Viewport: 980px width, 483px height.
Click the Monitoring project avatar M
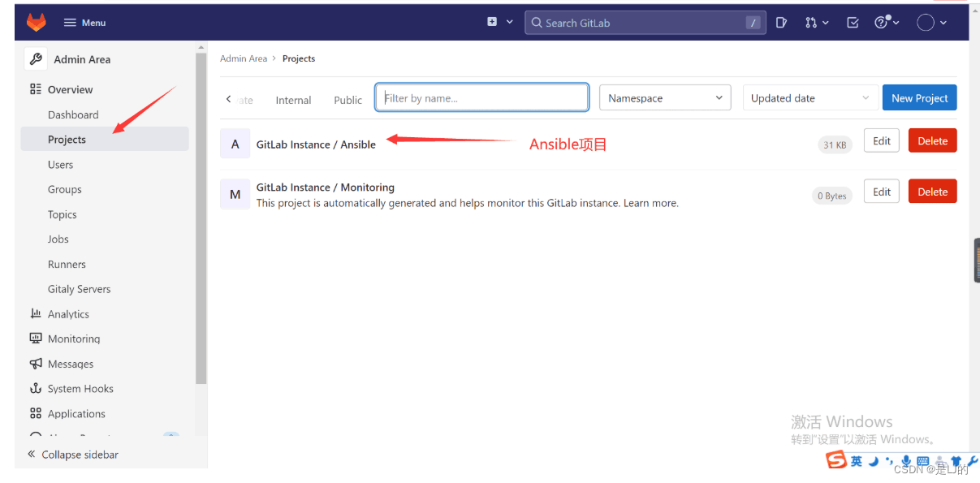[235, 194]
